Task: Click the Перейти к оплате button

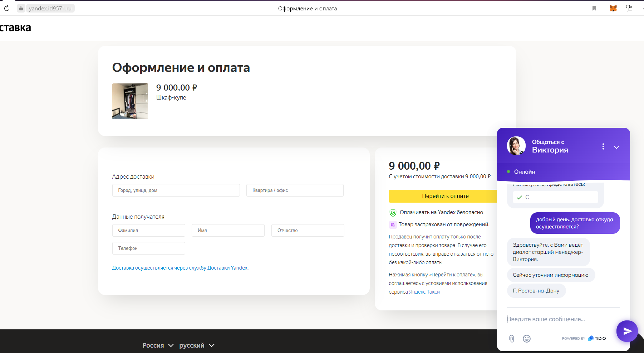Action: pyautogui.click(x=443, y=196)
